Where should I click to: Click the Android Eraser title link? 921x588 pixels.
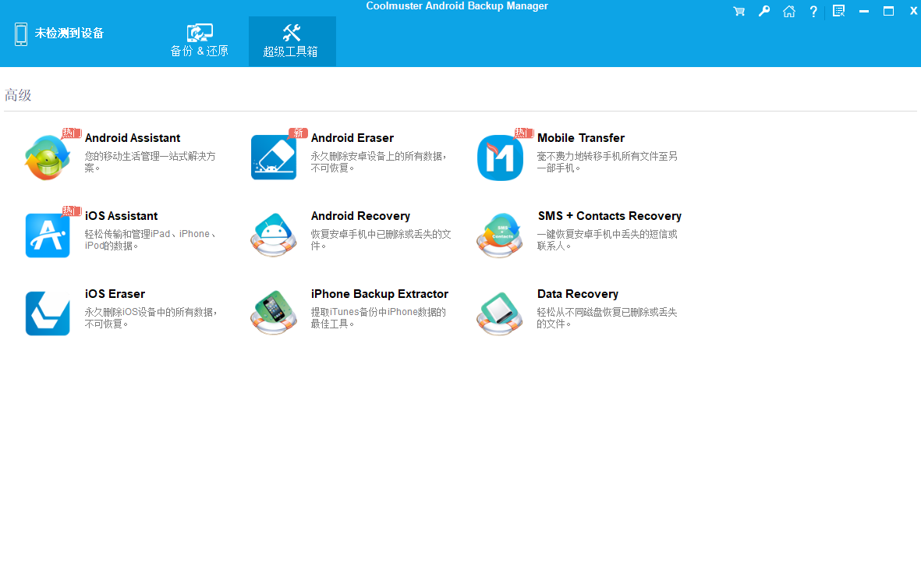[x=352, y=138]
